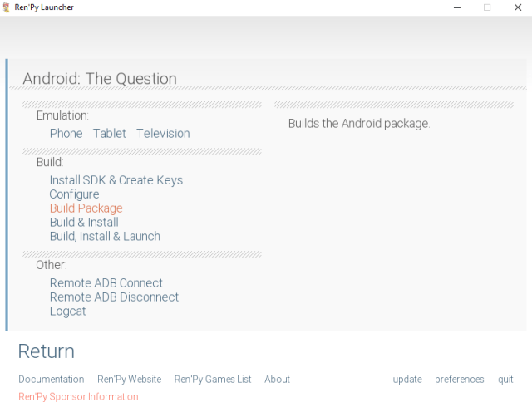
Task: Visit the Ren'Py Website link
Action: 129,380
